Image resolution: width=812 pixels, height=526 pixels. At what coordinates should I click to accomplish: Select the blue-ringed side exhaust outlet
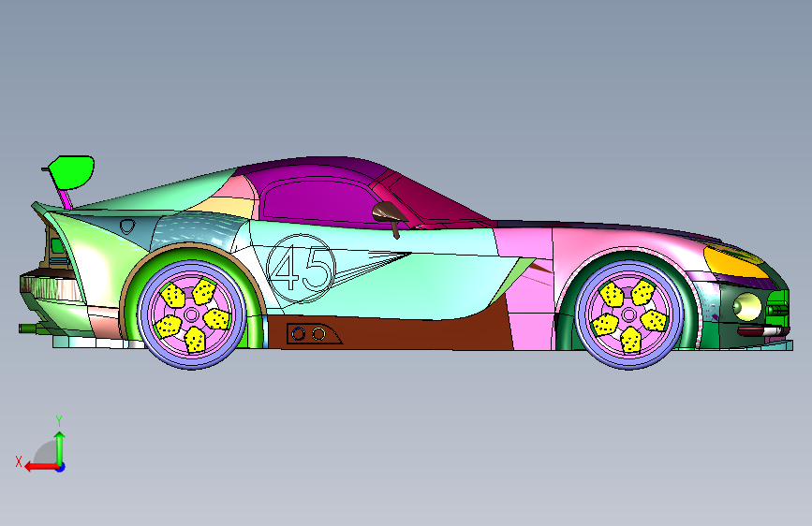click(x=298, y=334)
